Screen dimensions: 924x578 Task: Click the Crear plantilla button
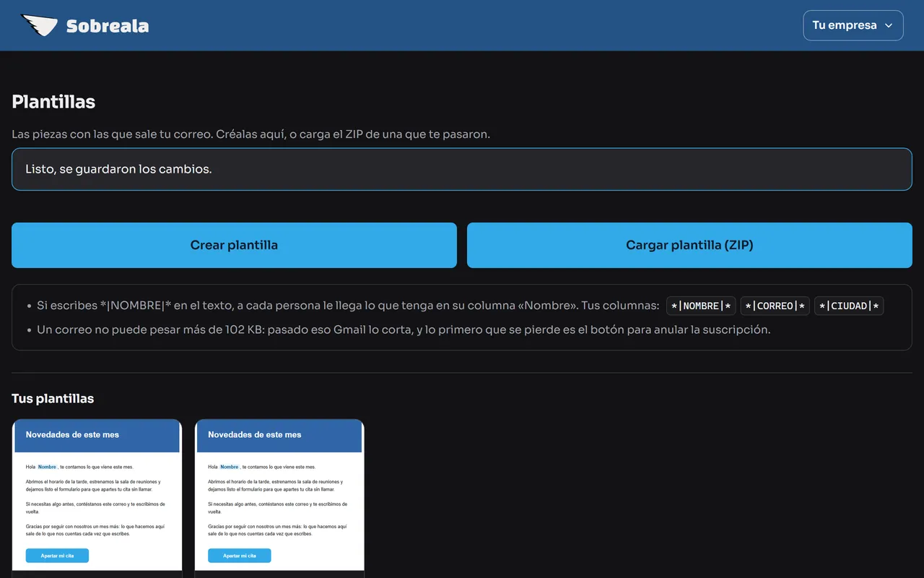click(234, 245)
